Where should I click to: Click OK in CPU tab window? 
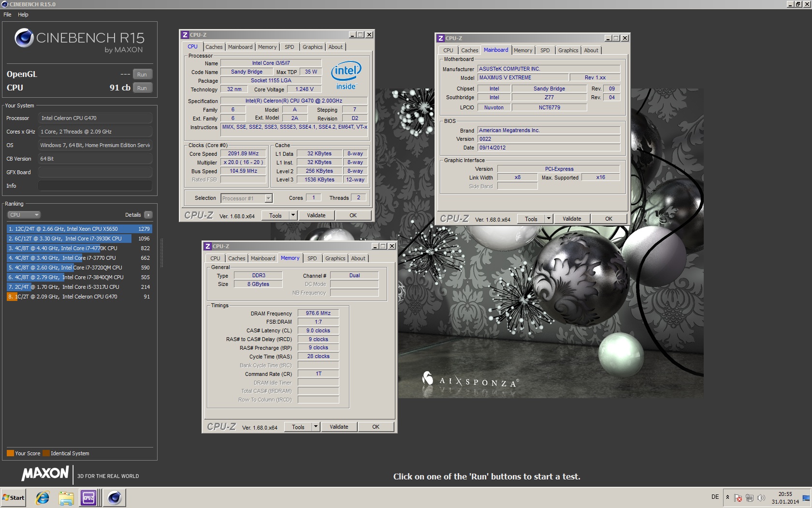353,216
